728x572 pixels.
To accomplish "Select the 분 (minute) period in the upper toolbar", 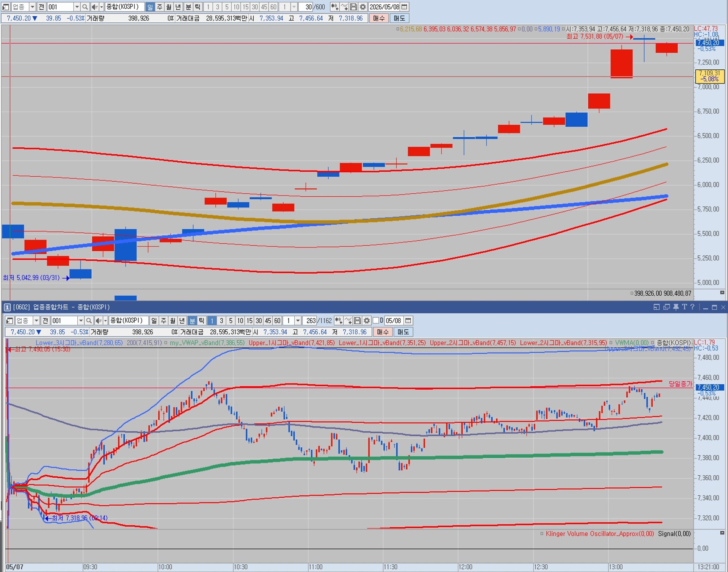I will pos(188,7).
